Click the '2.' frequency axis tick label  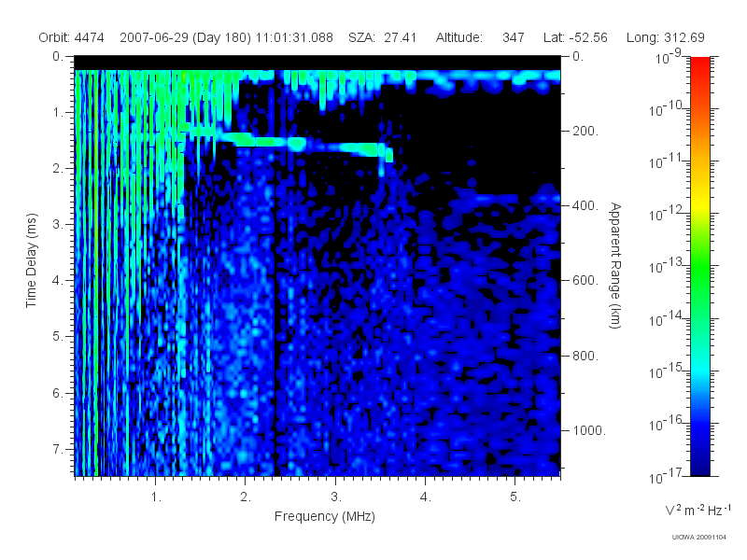coord(246,497)
